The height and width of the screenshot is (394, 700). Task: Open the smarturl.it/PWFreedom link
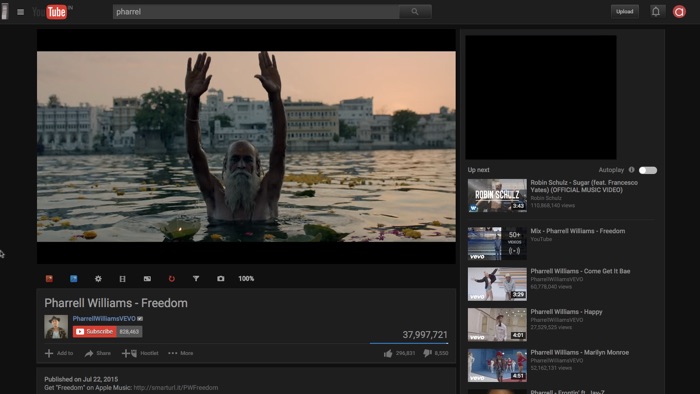(176, 388)
